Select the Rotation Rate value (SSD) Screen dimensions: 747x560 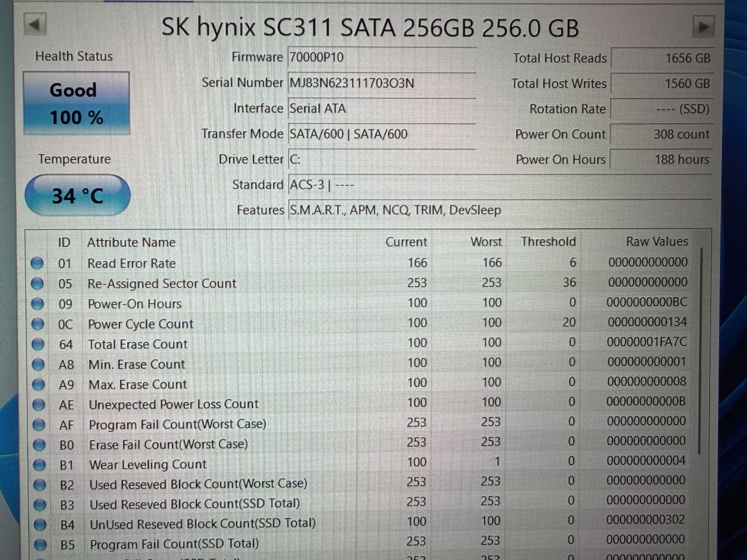(x=662, y=110)
